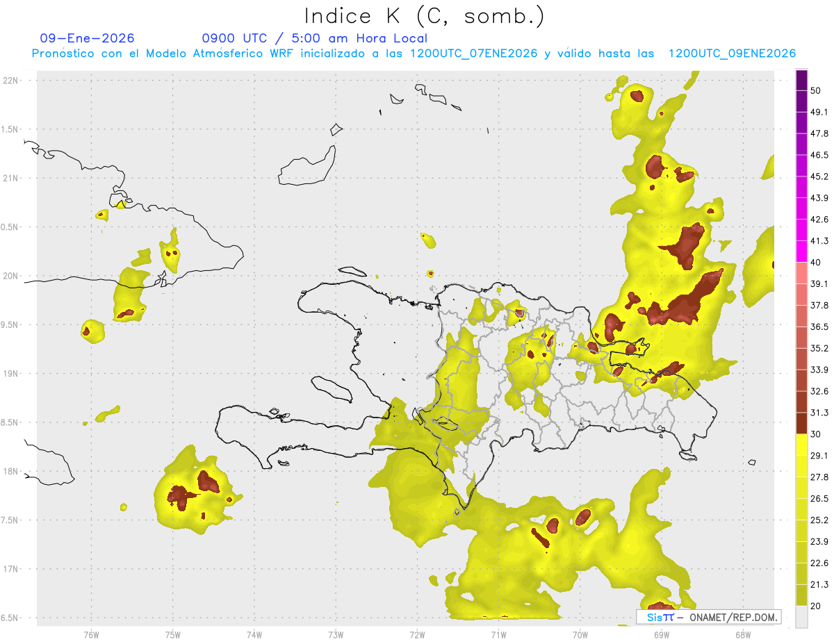Click the 76W longitude label
The width and height of the screenshot is (834, 644).
click(x=91, y=634)
